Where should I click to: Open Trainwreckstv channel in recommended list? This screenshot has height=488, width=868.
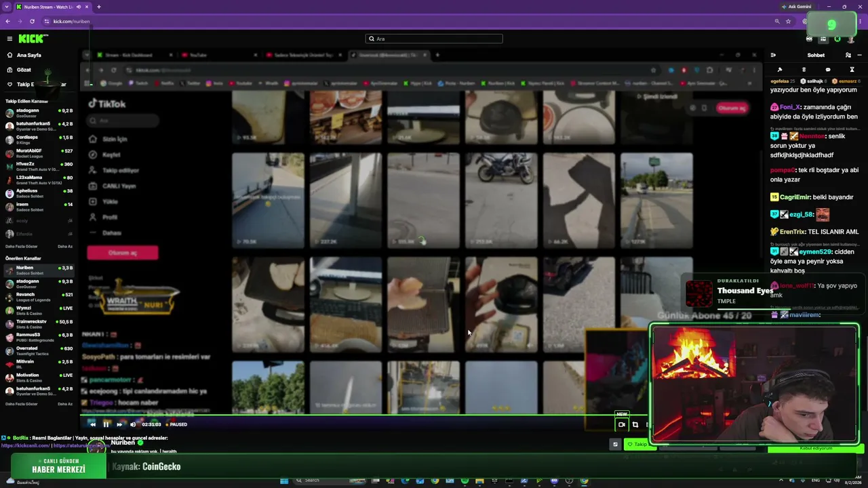[39, 324]
